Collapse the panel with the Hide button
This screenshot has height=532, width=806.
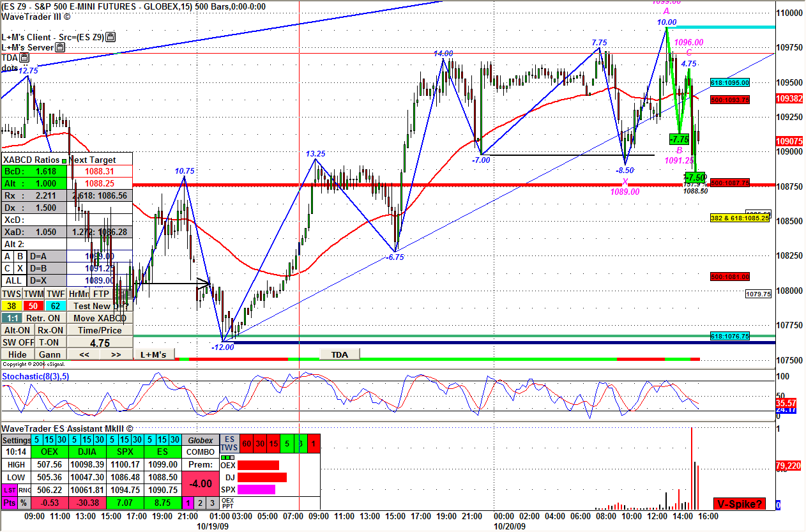[x=17, y=354]
